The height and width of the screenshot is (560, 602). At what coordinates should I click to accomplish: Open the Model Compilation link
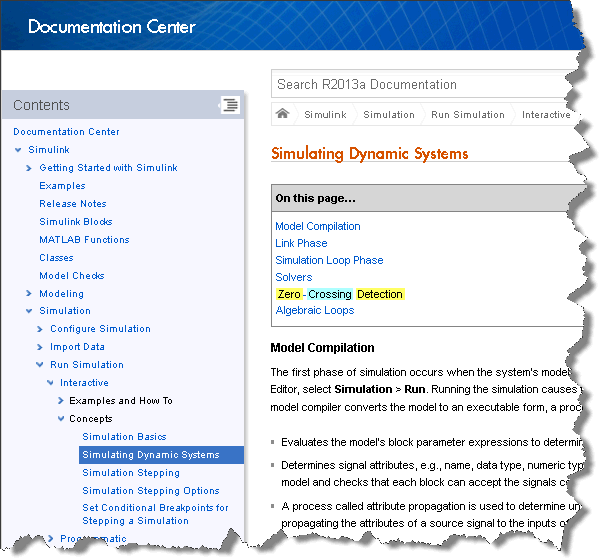(317, 226)
